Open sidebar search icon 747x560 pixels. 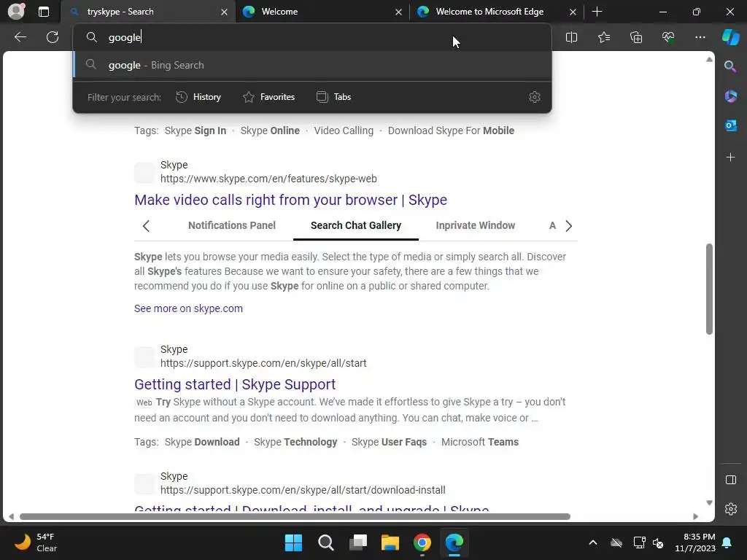click(x=730, y=66)
